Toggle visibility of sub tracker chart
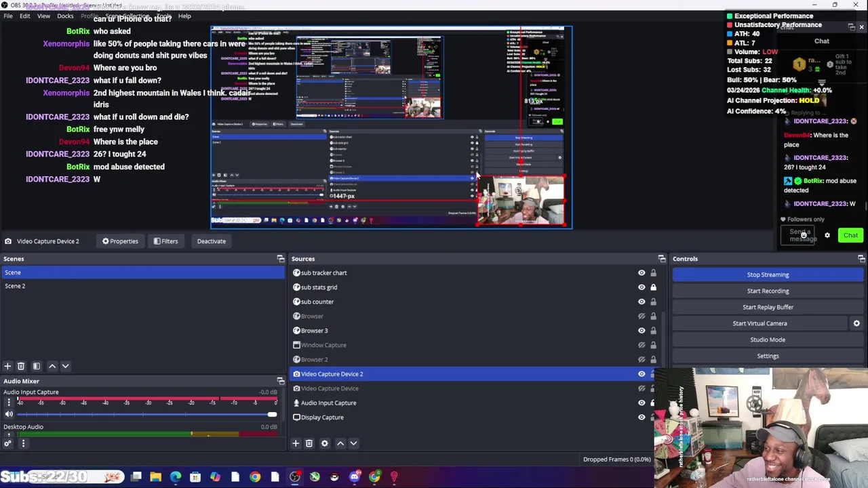Viewport: 868px width, 488px height. coord(642,273)
